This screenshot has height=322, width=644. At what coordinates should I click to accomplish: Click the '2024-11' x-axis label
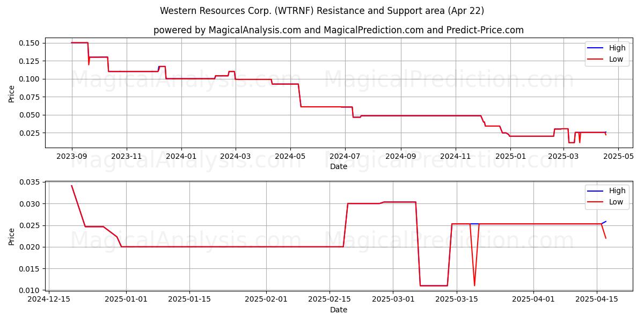tap(456, 156)
